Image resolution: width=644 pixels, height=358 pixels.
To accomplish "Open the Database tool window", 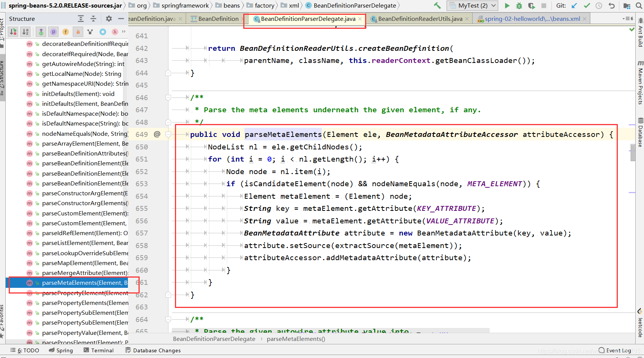I will point(640,133).
